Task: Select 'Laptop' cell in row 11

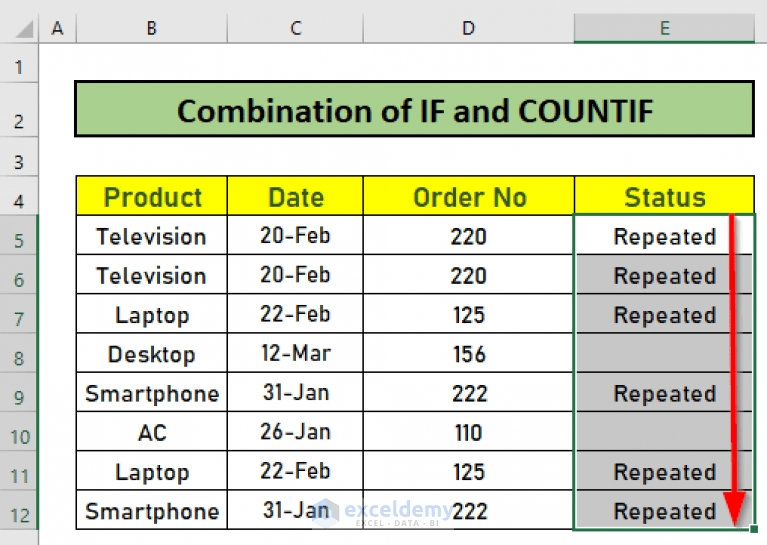Action: coord(152,470)
